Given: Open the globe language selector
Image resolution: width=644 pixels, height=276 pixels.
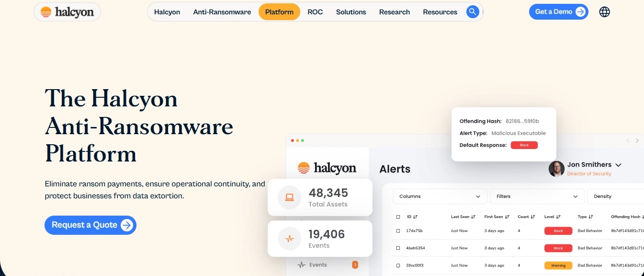Looking at the screenshot, I should (x=605, y=12).
